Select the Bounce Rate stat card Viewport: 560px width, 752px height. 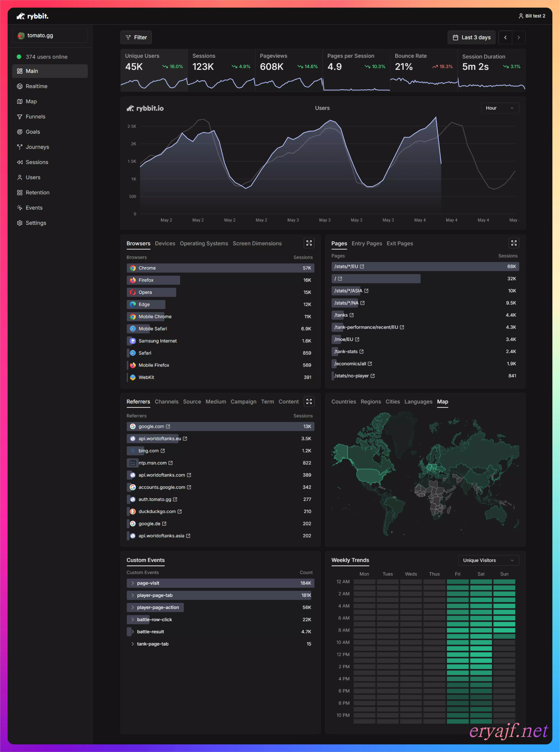(x=424, y=70)
